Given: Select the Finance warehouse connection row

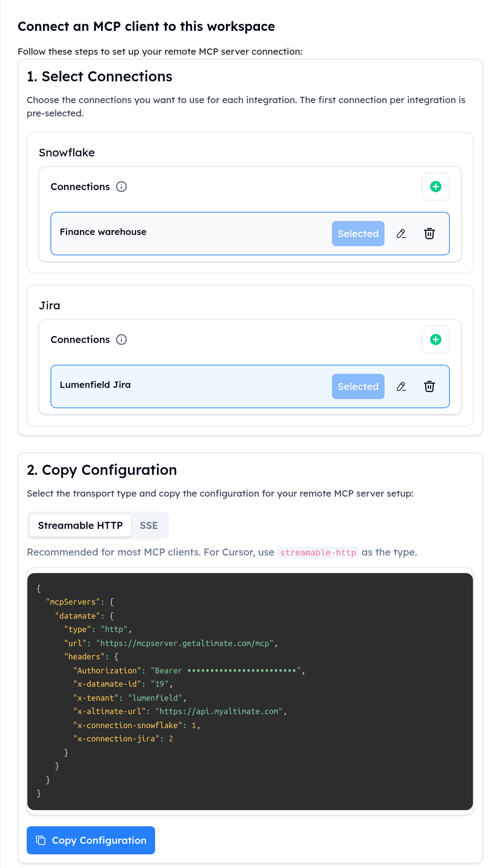Looking at the screenshot, I should tap(250, 234).
